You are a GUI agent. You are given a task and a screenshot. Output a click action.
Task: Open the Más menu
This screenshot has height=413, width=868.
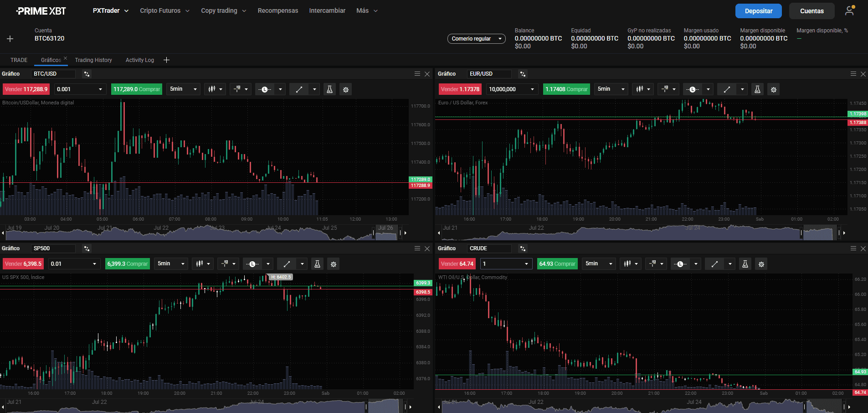pyautogui.click(x=367, y=10)
